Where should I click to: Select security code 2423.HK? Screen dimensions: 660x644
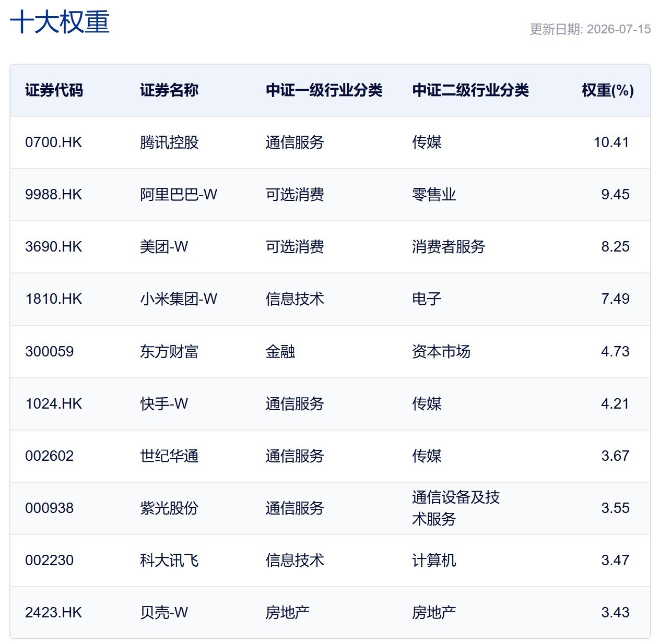point(54,613)
